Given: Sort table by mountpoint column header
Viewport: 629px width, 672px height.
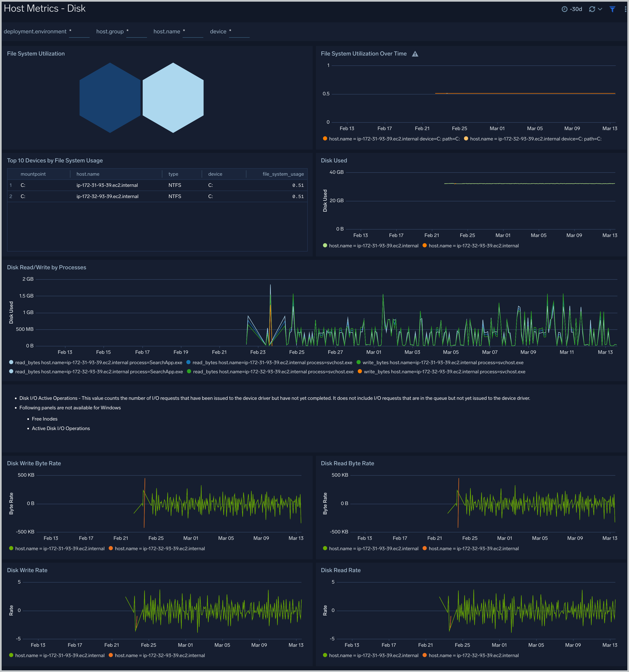Looking at the screenshot, I should click(x=33, y=174).
